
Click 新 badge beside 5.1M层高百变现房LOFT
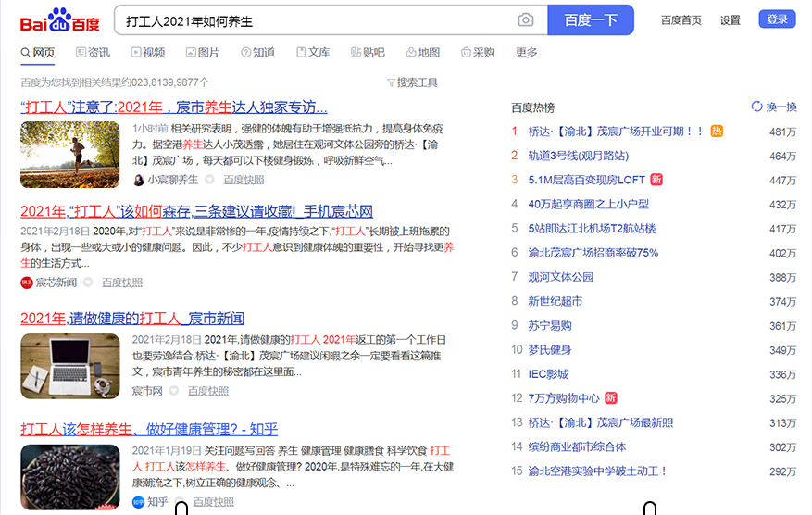click(x=656, y=180)
